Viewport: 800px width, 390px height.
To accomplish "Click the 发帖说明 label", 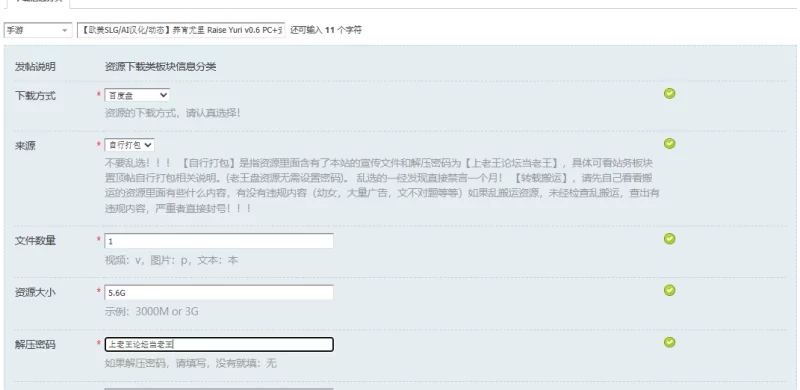I will tap(35, 67).
